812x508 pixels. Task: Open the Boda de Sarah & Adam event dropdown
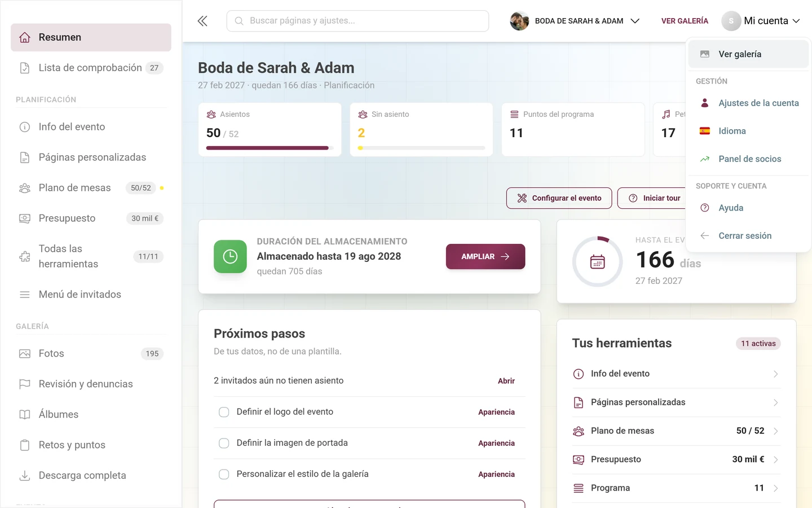click(x=575, y=21)
